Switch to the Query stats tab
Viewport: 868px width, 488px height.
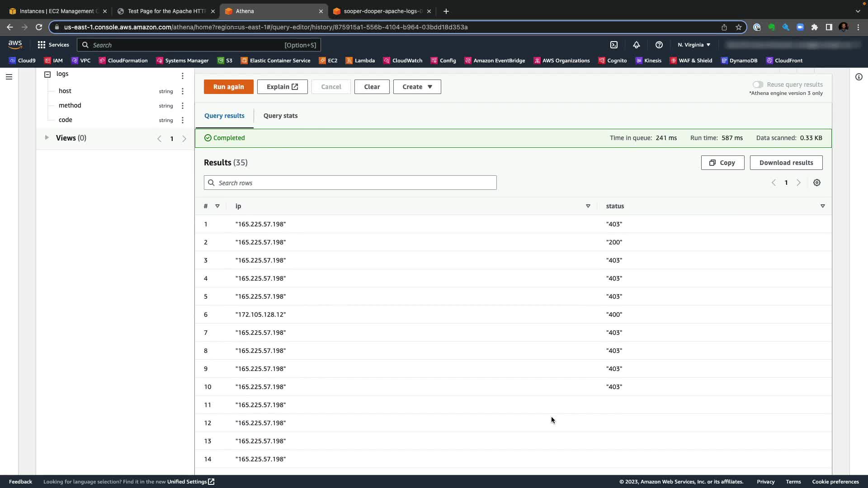click(280, 116)
